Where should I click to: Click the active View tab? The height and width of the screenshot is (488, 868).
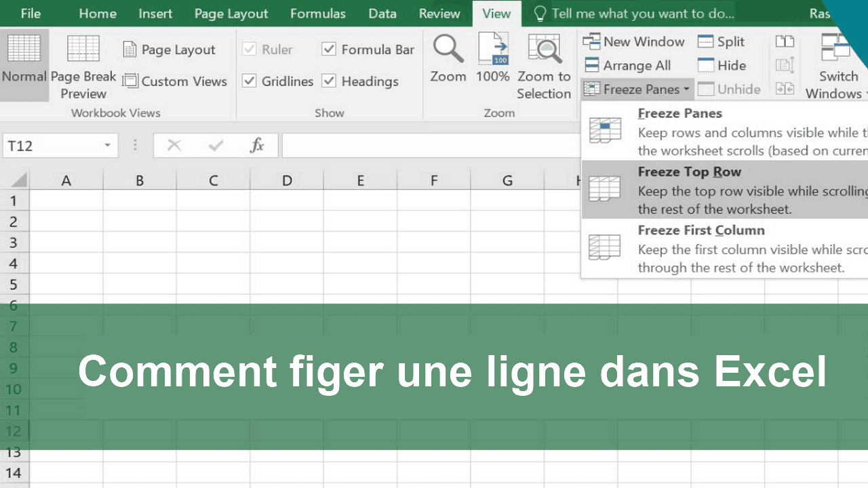[x=496, y=14]
